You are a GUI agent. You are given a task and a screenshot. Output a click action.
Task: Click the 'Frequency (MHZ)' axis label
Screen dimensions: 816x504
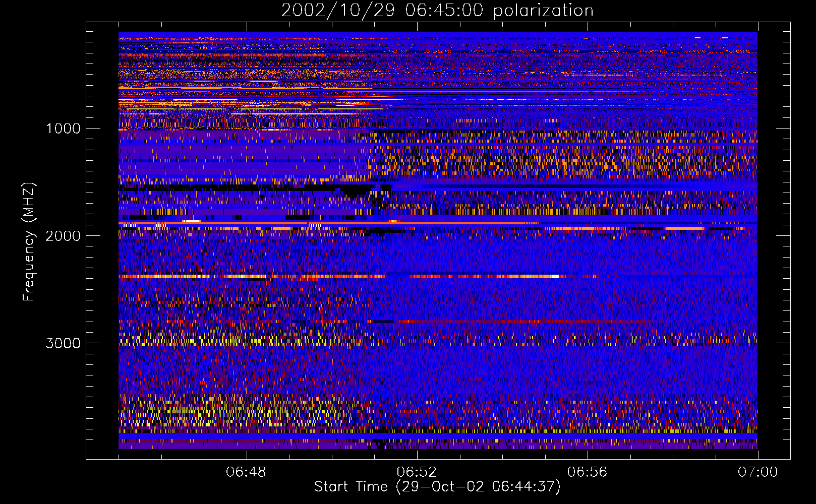click(x=29, y=242)
